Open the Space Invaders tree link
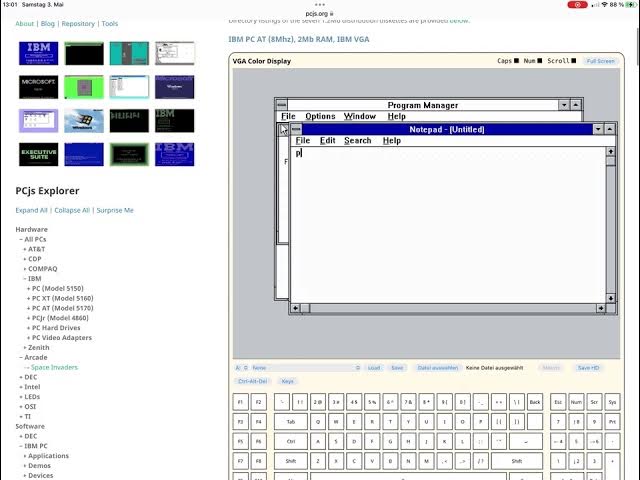 click(54, 367)
